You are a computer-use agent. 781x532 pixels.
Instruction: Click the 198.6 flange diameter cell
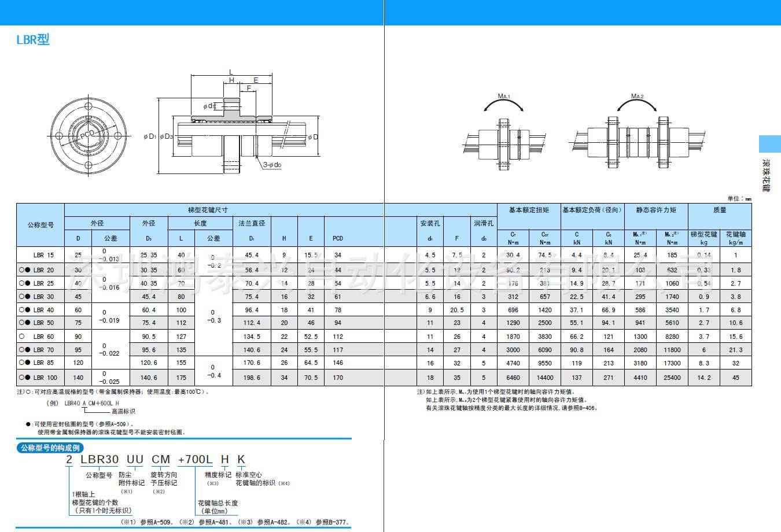pyautogui.click(x=252, y=378)
